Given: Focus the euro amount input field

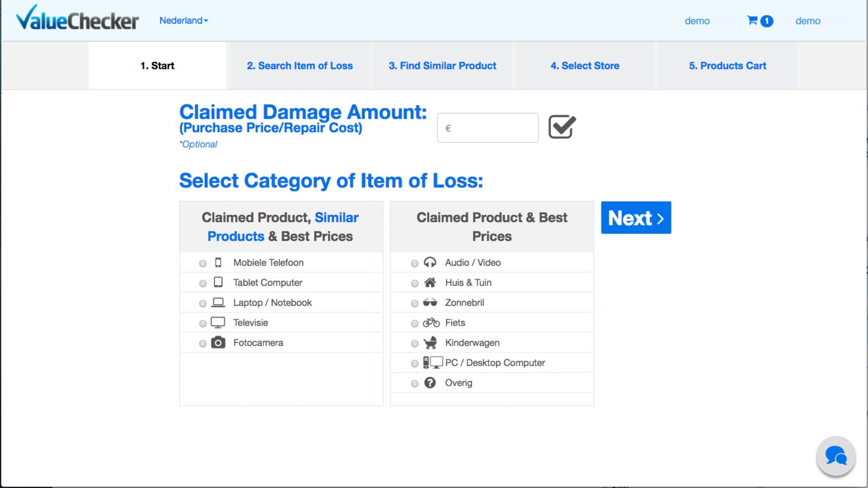Looking at the screenshot, I should (x=488, y=128).
